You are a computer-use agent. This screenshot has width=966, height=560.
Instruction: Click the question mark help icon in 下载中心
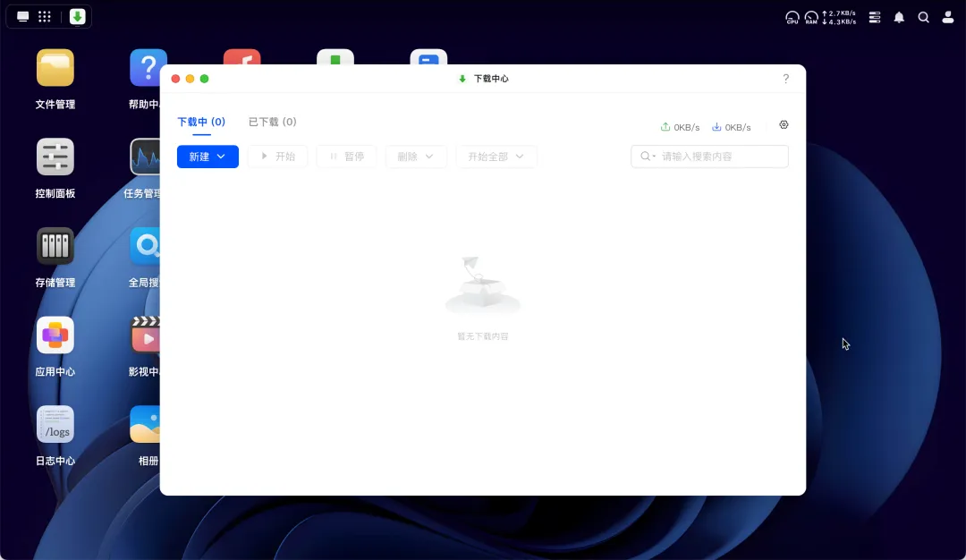coord(785,79)
